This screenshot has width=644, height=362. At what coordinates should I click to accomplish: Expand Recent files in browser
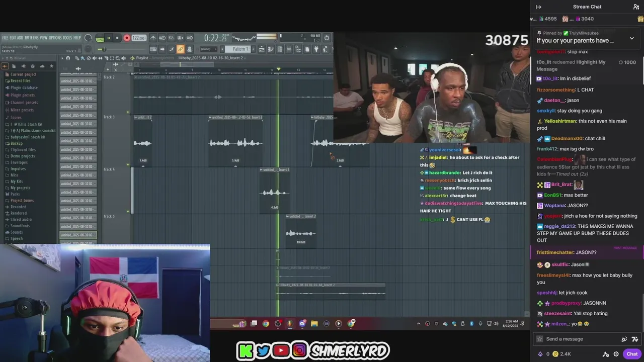tap(20, 81)
